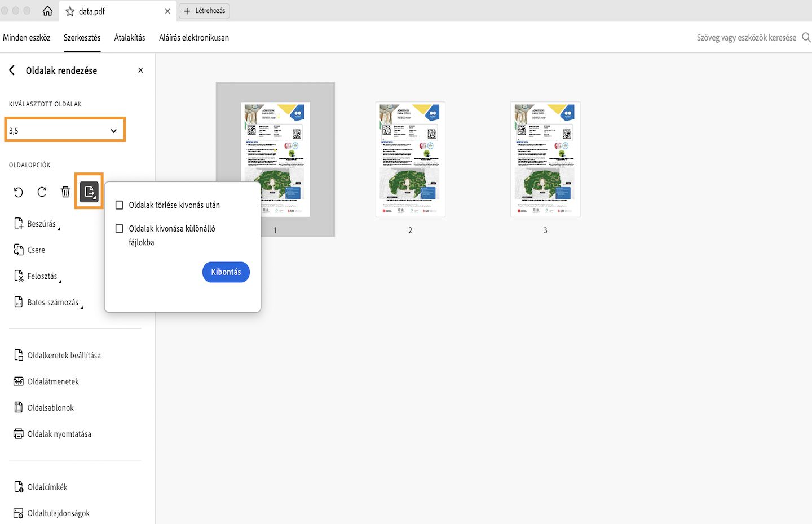Open the Minden eszköz menu
812x524 pixels.
27,37
